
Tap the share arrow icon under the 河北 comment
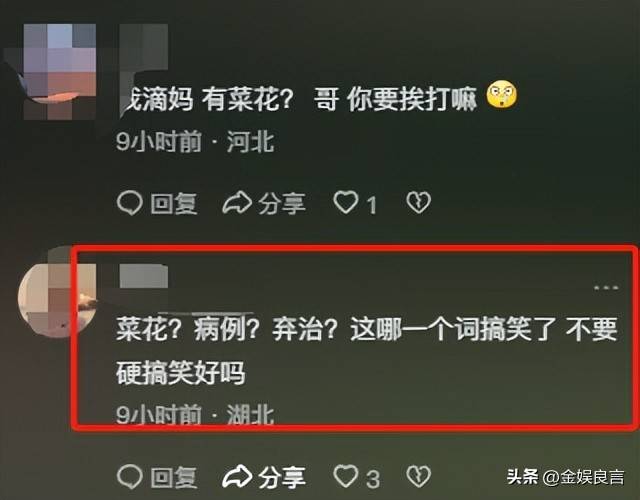tap(237, 202)
